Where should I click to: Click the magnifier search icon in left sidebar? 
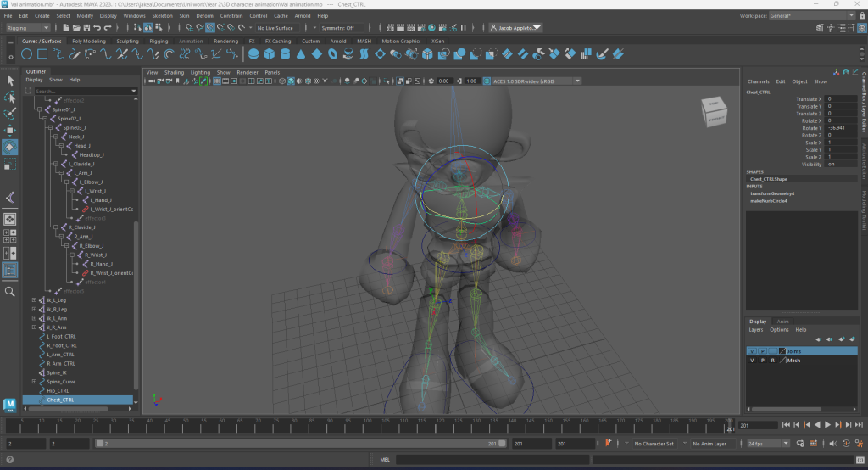[10, 291]
